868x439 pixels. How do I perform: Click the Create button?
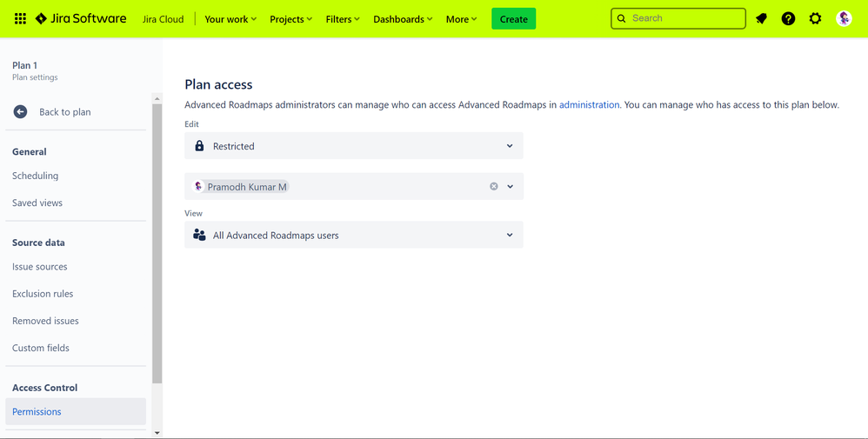pyautogui.click(x=514, y=19)
